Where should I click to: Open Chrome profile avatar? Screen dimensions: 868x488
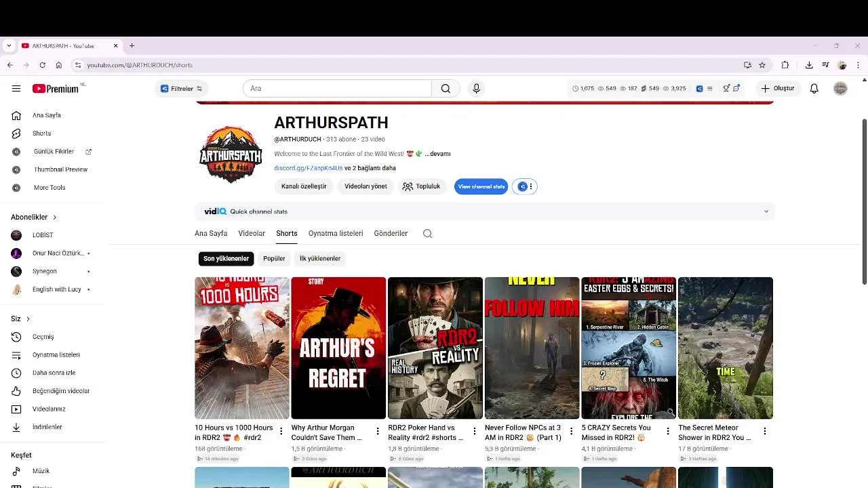pyautogui.click(x=842, y=65)
